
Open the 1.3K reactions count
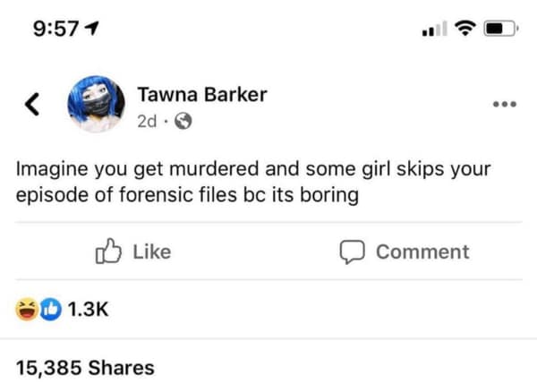pyautogui.click(x=88, y=310)
